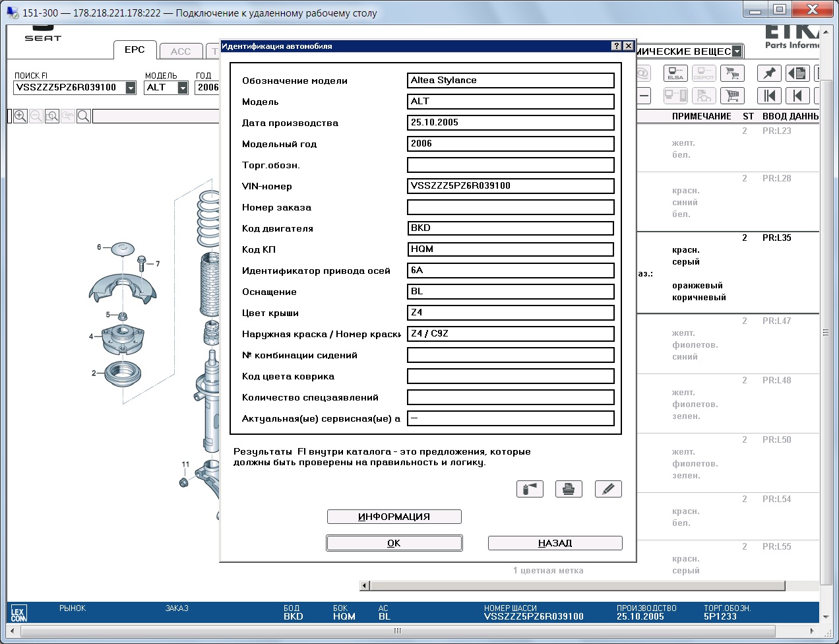Image resolution: width=839 pixels, height=644 pixels.
Task: Click the double shopping carts icon
Action: click(x=732, y=73)
